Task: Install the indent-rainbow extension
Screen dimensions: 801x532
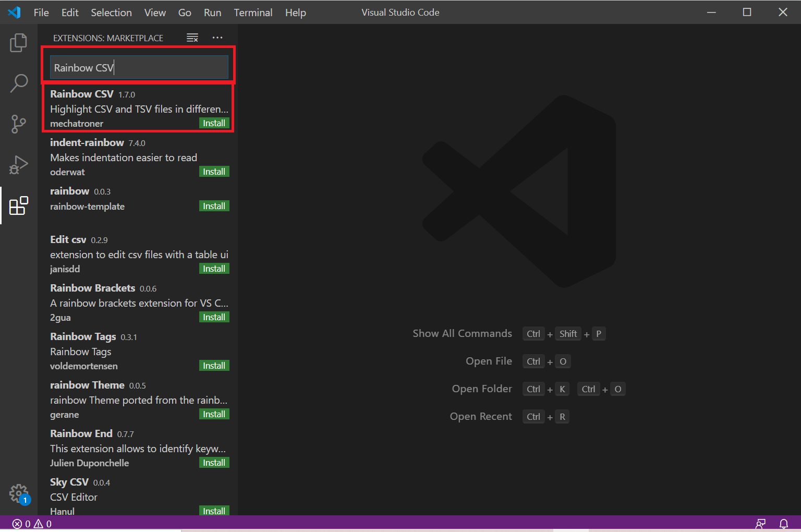Action: 214,171
